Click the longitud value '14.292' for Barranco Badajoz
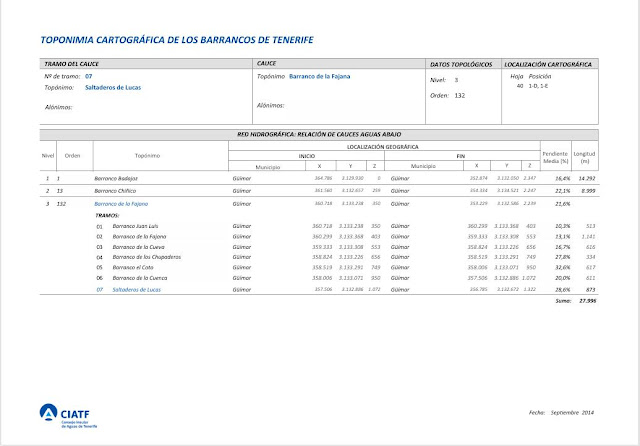This screenshot has width=640, height=446. coord(587,179)
